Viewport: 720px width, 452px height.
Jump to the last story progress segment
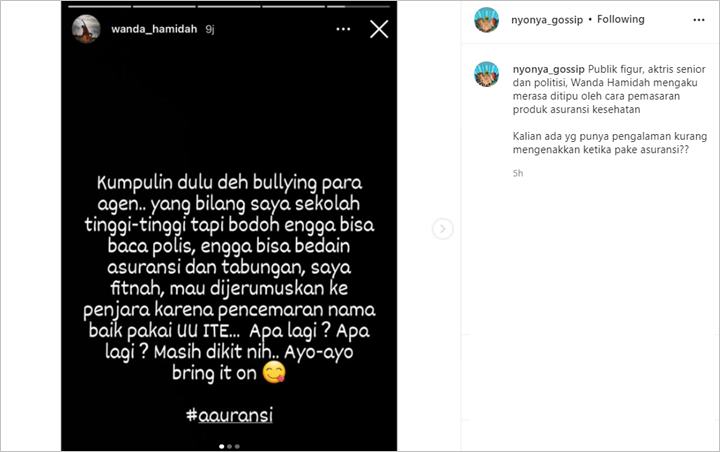(x=359, y=6)
